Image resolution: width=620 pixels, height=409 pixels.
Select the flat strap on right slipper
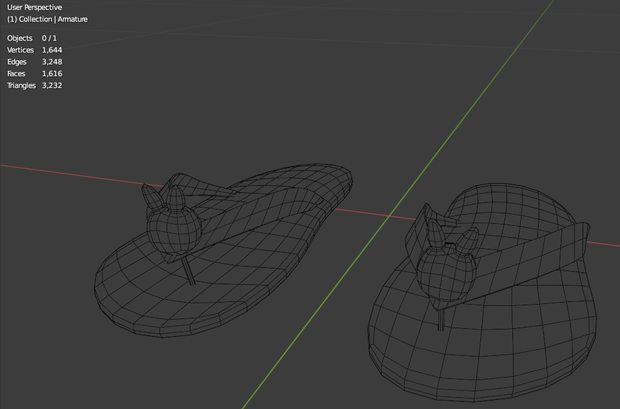click(x=526, y=263)
